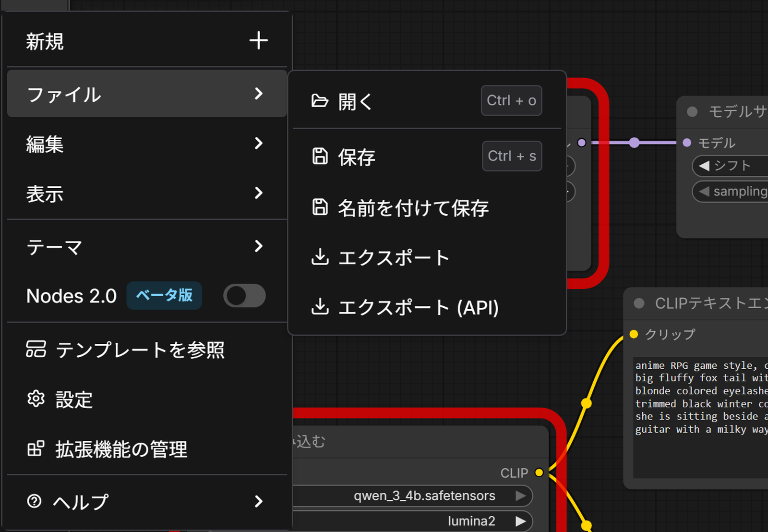Expand the テーマ submenu chevron
The image size is (768, 532).
point(259,246)
